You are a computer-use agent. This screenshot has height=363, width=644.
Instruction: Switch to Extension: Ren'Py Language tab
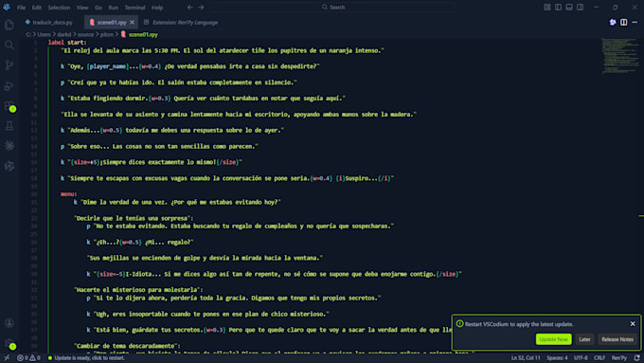tap(181, 22)
